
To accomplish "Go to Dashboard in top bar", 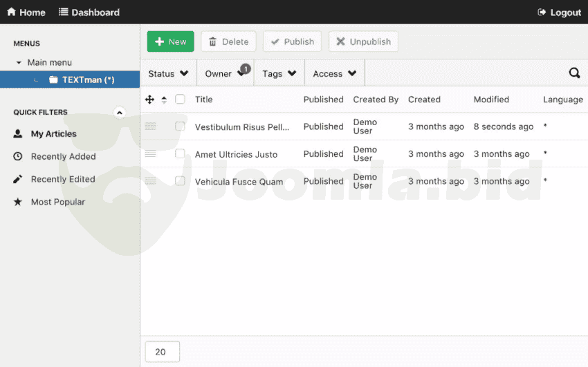I will point(89,12).
